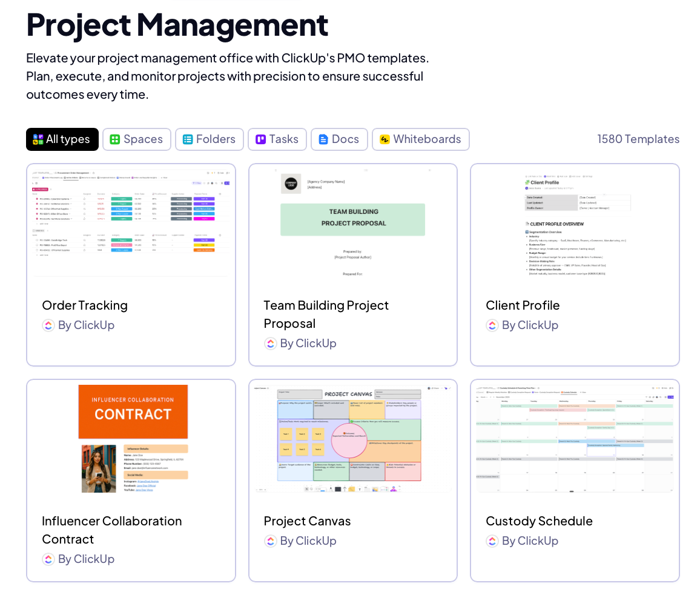
Task: Click the purple Tasks icon
Action: [261, 139]
